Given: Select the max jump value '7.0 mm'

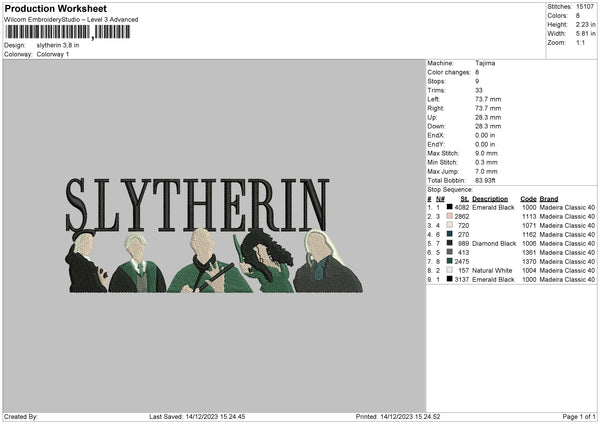Looking at the screenshot, I should [x=486, y=171].
